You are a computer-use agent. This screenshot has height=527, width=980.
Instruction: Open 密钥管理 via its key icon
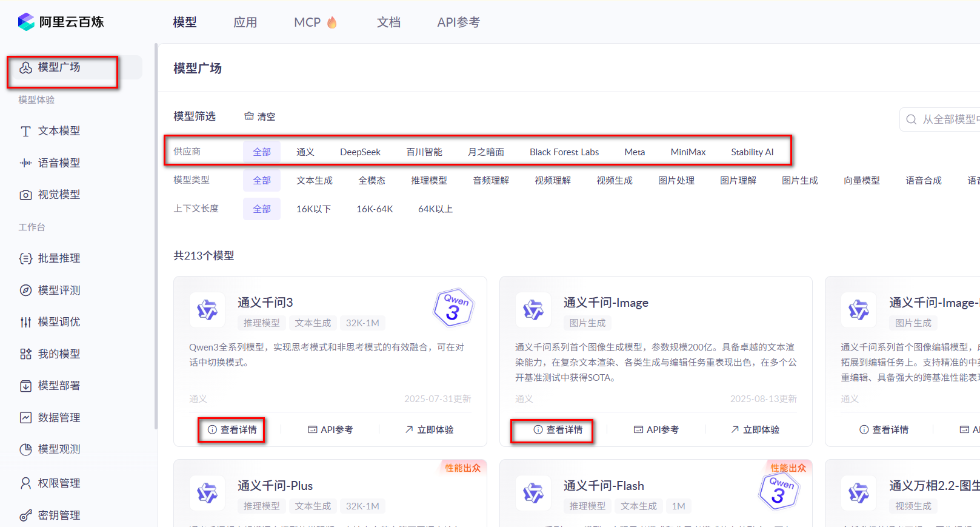pos(25,515)
